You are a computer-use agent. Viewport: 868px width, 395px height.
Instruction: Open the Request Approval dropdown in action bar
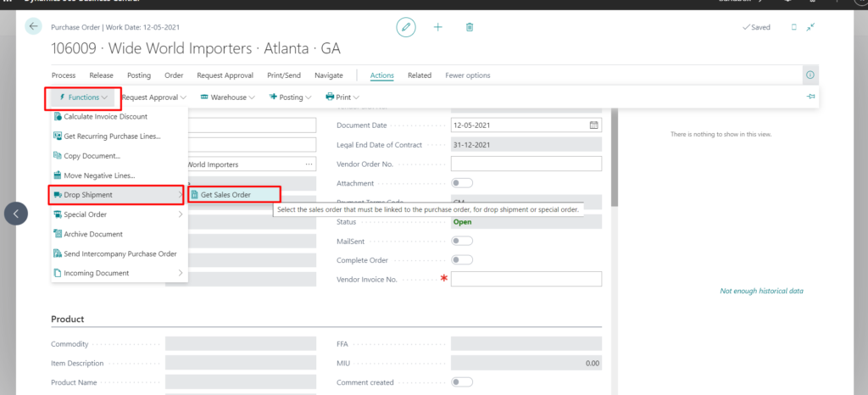[154, 97]
